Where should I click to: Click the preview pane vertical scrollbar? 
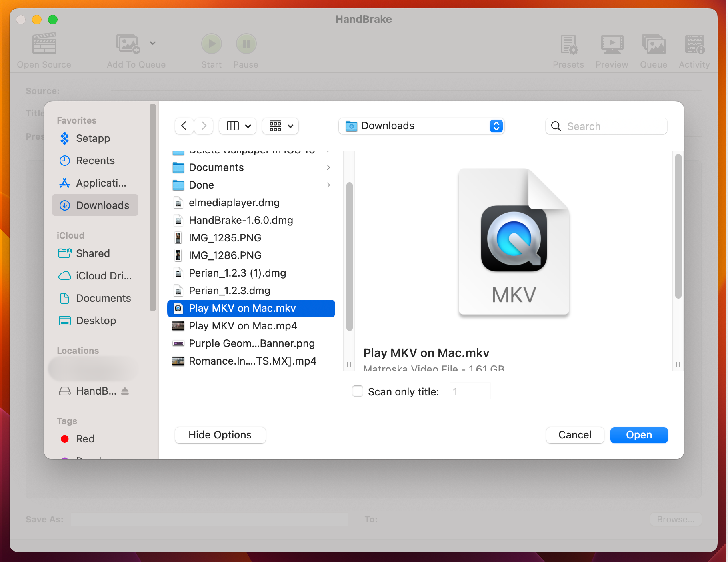678,226
